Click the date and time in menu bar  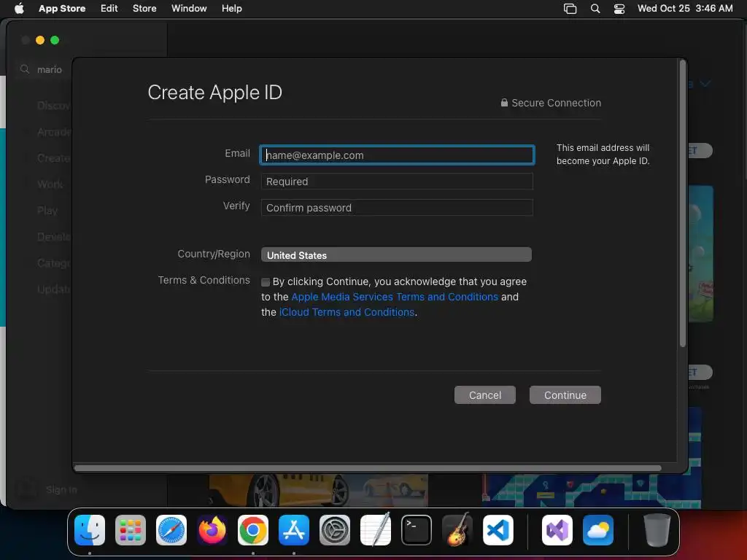pos(685,8)
